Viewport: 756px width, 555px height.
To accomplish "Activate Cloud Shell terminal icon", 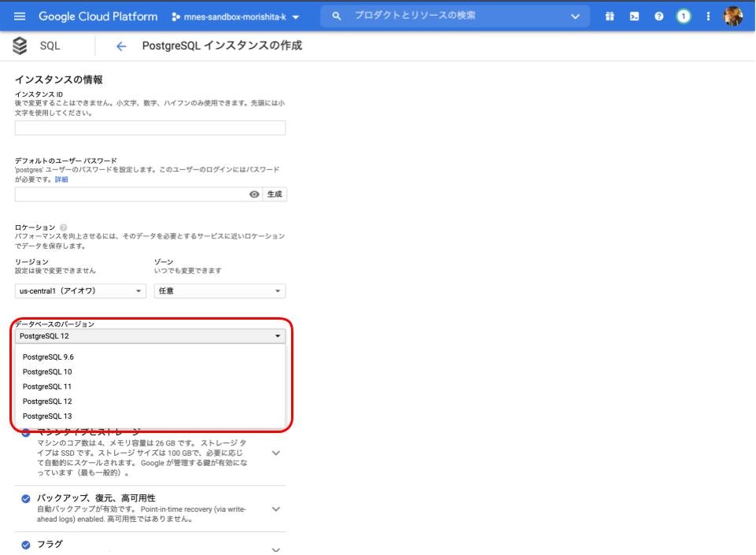I will tap(634, 17).
